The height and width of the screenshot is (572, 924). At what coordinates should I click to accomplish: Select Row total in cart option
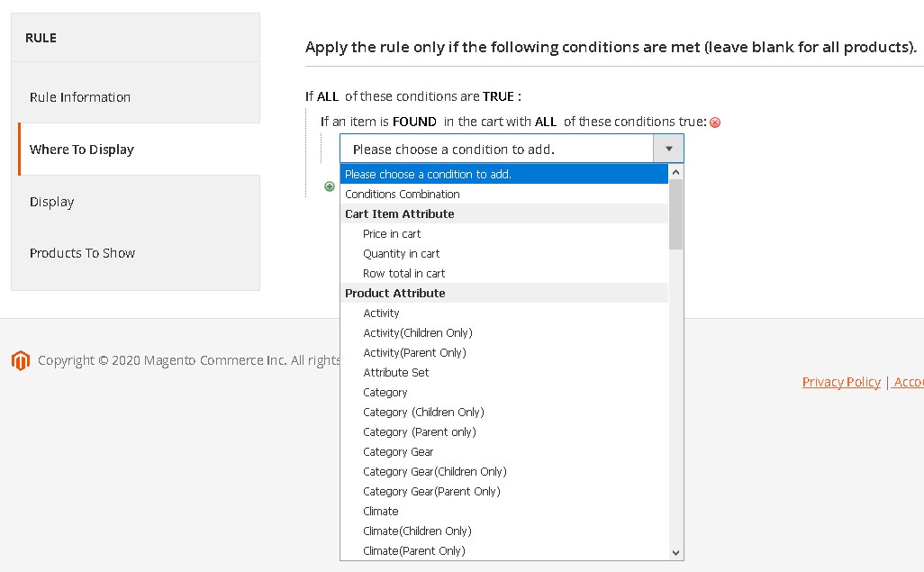[x=404, y=274]
